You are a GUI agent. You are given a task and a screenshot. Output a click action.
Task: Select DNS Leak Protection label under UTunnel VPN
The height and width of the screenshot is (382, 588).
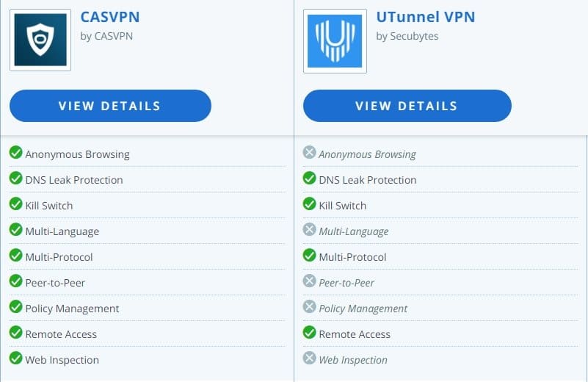(x=367, y=180)
